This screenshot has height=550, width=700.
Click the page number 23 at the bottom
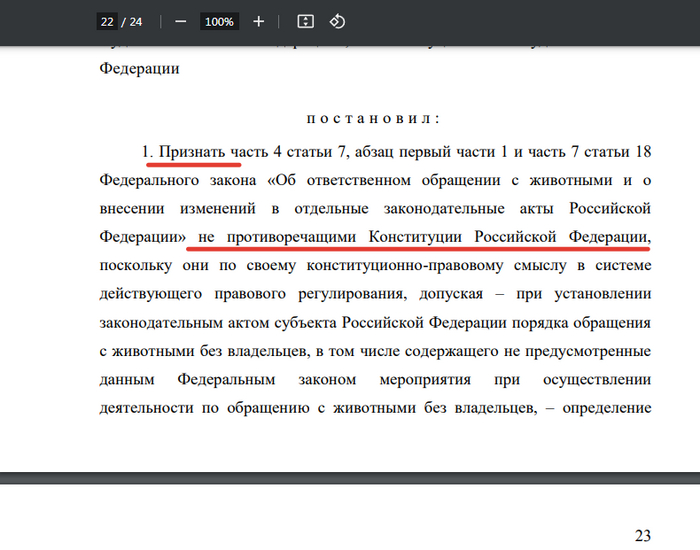(x=643, y=535)
